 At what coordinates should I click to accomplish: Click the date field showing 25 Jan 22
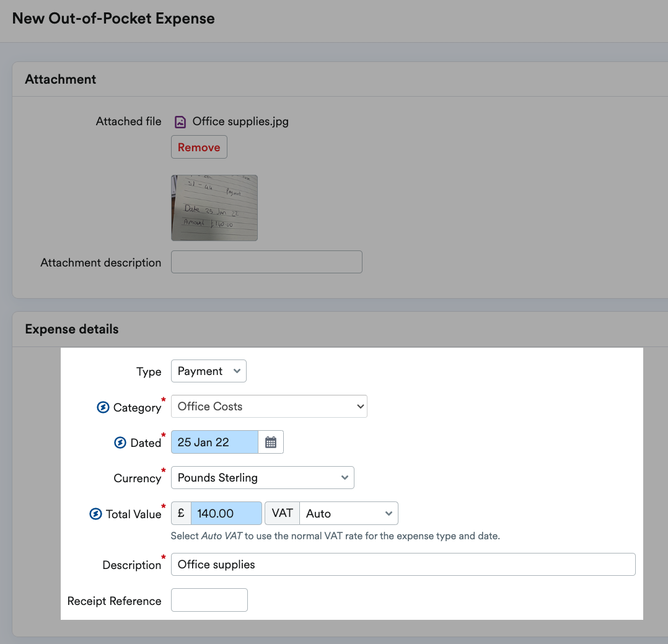214,441
